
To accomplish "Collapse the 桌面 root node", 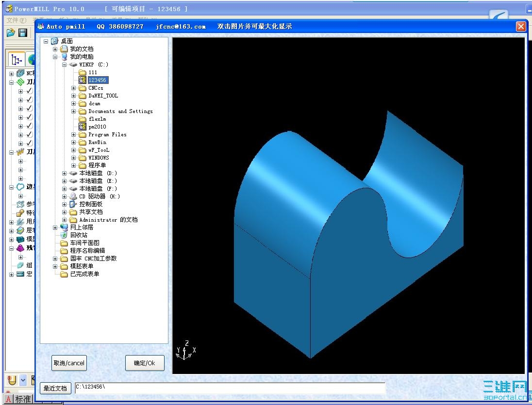I will 46,41.
